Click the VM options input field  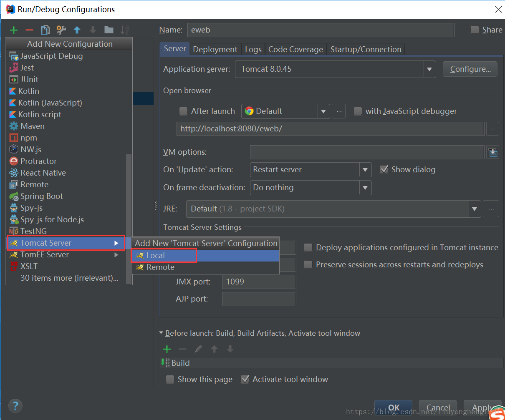367,152
